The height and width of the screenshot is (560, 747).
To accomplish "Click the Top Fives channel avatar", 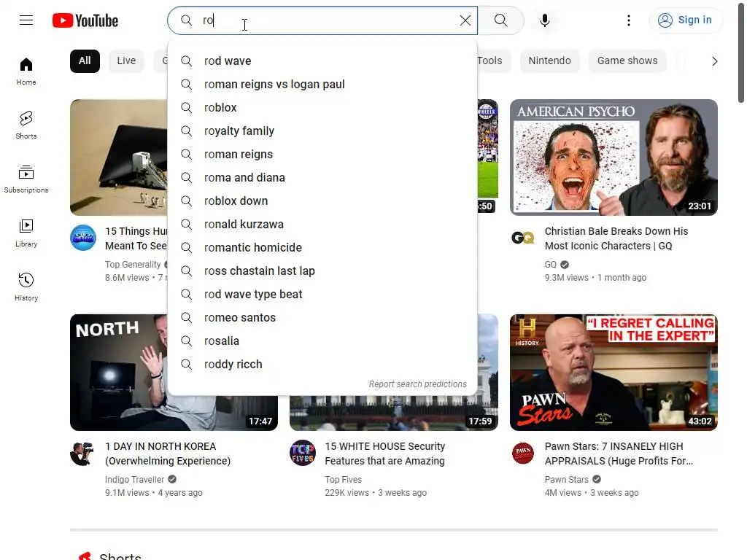I will 303,452.
